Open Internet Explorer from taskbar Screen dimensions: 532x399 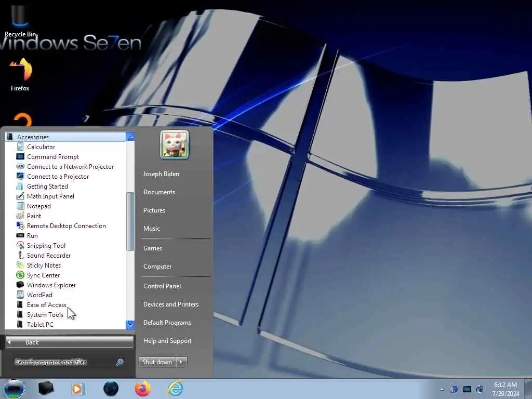point(175,389)
